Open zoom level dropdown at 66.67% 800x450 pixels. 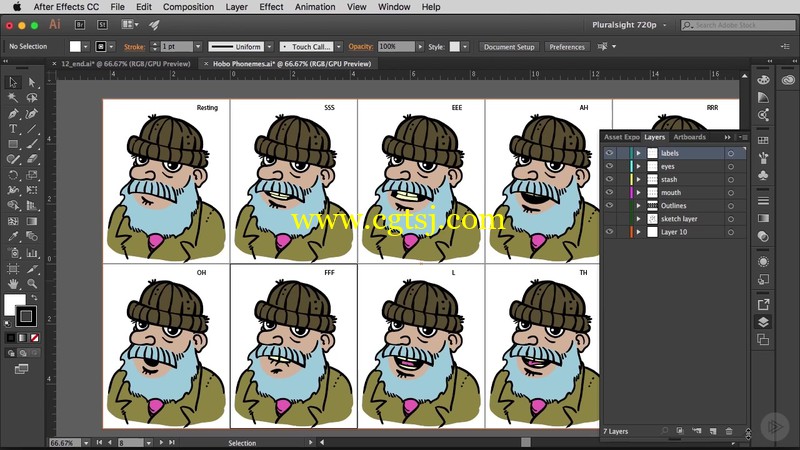click(x=86, y=443)
